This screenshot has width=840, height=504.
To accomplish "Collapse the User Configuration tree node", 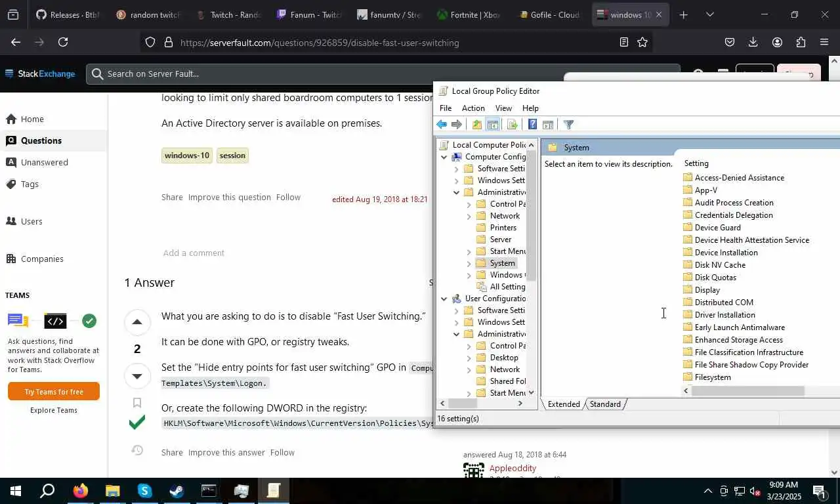I will click(444, 299).
